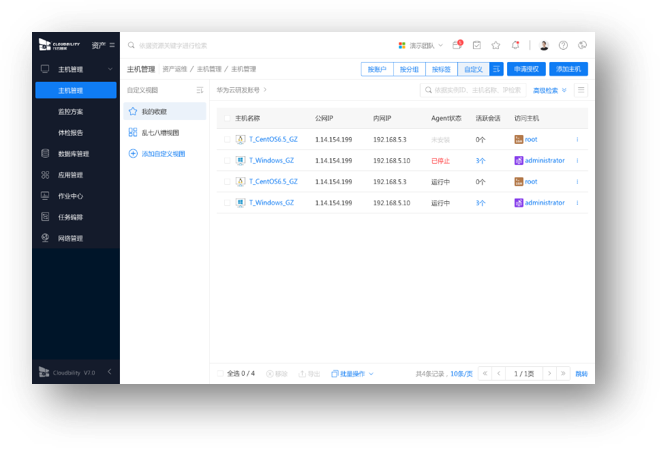Click the 1 / 1页 page number field
The width and height of the screenshot is (660, 449).
[524, 373]
